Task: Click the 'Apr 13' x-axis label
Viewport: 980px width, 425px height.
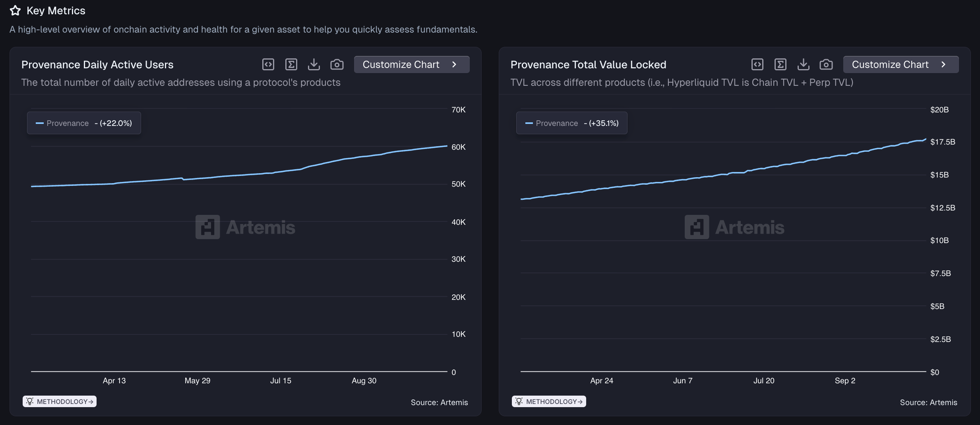Action: pos(114,381)
